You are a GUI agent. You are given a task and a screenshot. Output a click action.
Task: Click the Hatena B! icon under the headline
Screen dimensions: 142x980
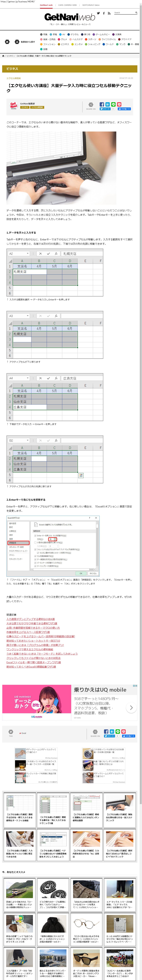[x=107, y=104]
